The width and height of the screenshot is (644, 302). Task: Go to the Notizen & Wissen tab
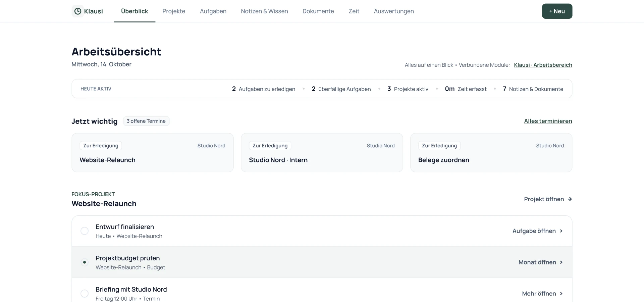pos(264,11)
